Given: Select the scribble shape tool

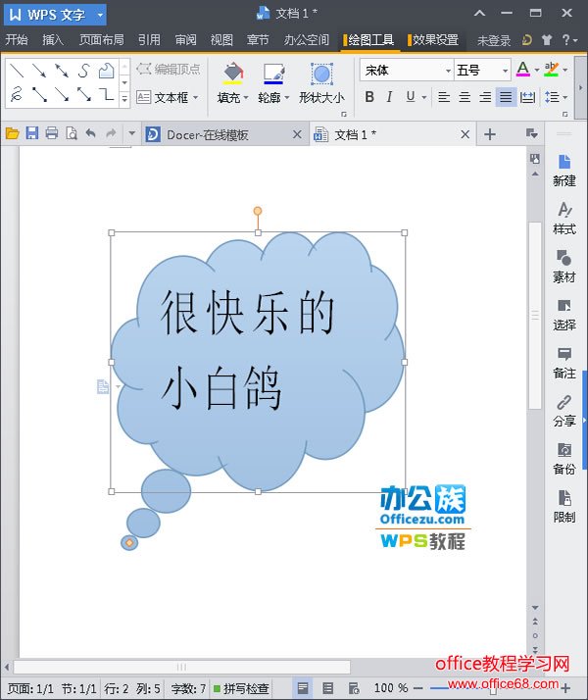Looking at the screenshot, I should click(x=17, y=94).
